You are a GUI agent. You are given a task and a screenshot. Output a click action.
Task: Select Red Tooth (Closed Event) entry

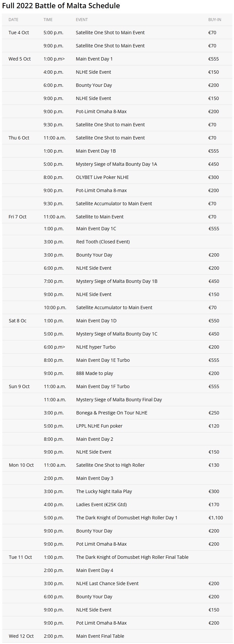click(x=103, y=242)
